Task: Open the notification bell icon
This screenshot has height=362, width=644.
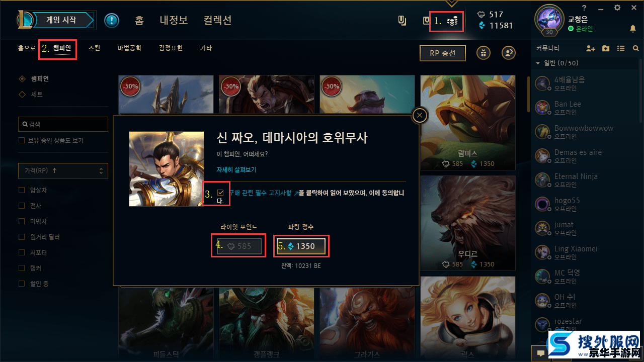Action: 633,29
